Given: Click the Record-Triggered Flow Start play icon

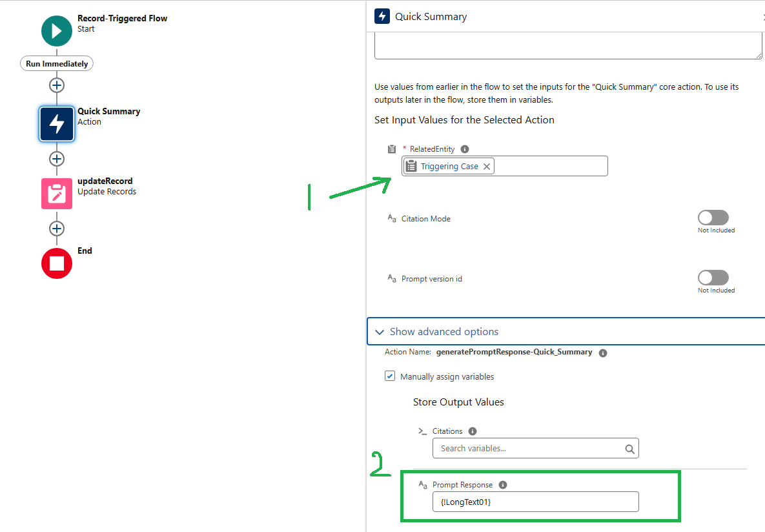Looking at the screenshot, I should click(x=57, y=31).
